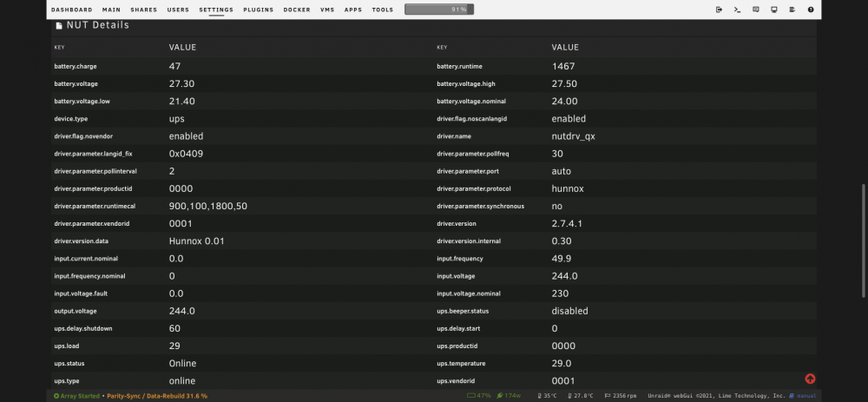Click the info monitor icon in the top bar

pos(774,10)
